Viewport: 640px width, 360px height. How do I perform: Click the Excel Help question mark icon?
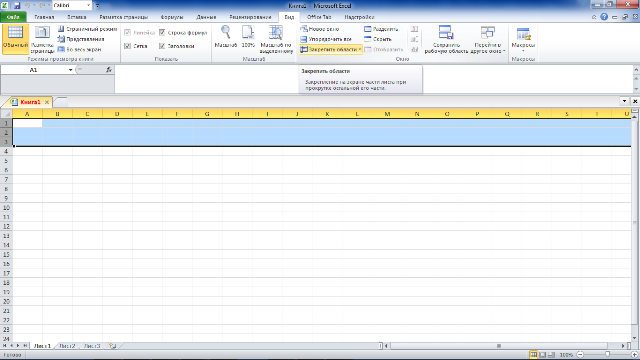pos(604,17)
